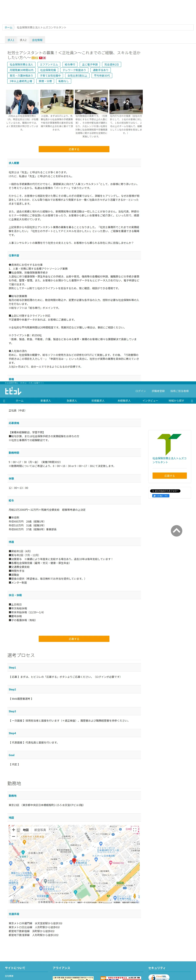Image resolution: width=196 pixels, height=980 pixels.
Task: Open the 求人2 tab
Action: (23, 40)
